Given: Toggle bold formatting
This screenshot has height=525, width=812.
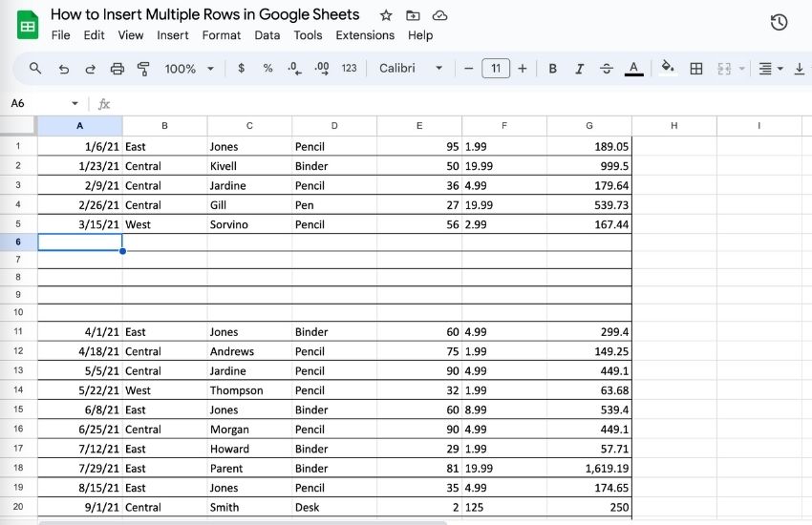Looking at the screenshot, I should (x=552, y=69).
